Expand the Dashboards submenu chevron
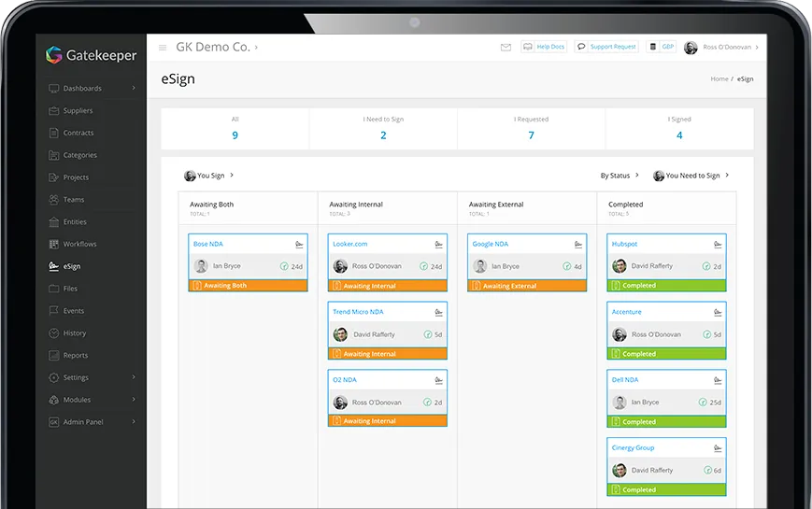This screenshot has width=812, height=509. point(134,88)
